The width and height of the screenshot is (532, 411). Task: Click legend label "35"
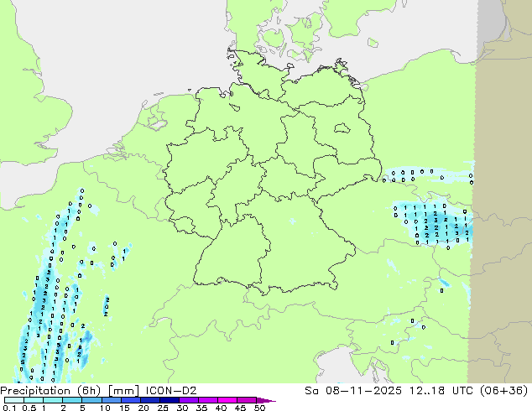pos(201,408)
